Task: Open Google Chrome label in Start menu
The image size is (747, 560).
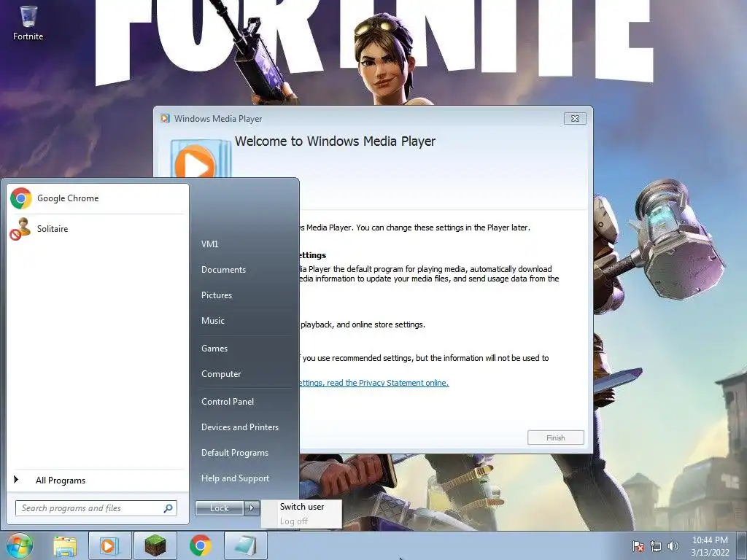Action: (68, 198)
